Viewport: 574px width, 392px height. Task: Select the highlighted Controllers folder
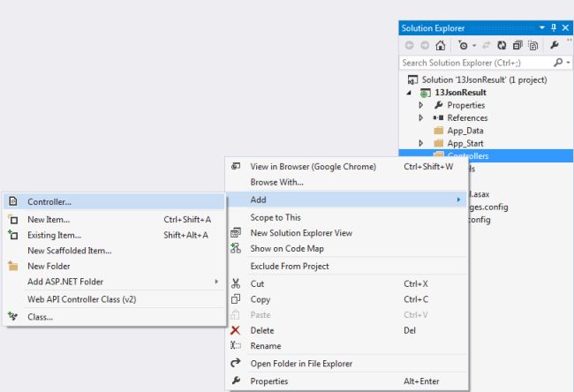tap(486, 155)
